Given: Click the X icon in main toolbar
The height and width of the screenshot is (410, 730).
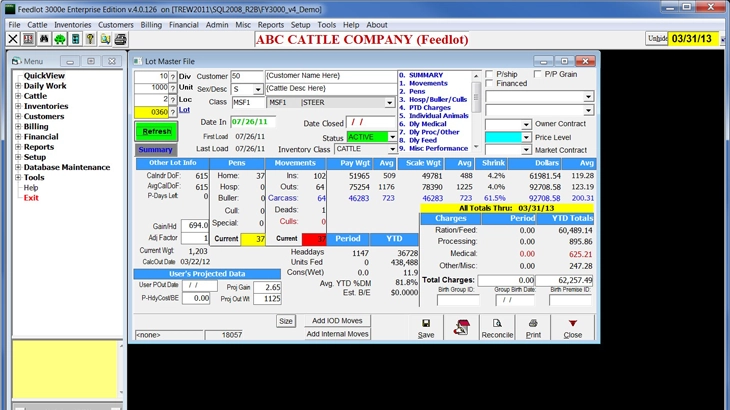Looking at the screenshot, I should pyautogui.click(x=13, y=39).
